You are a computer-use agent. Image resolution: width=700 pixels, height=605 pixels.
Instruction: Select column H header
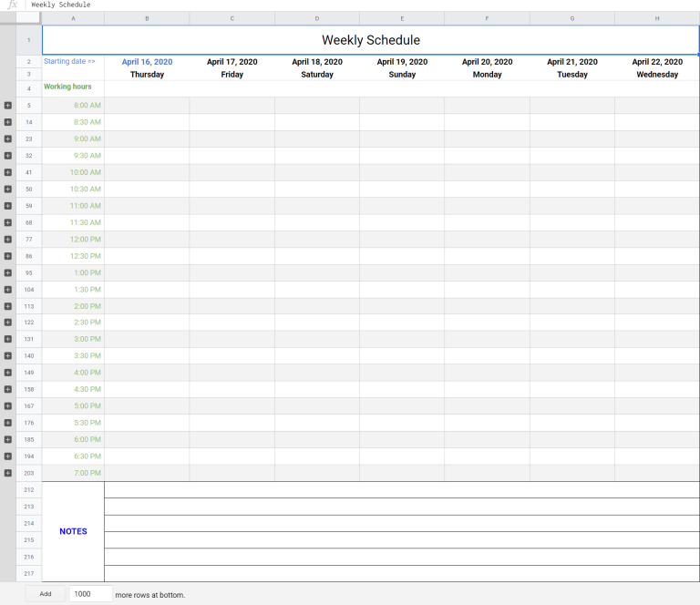[x=657, y=18]
